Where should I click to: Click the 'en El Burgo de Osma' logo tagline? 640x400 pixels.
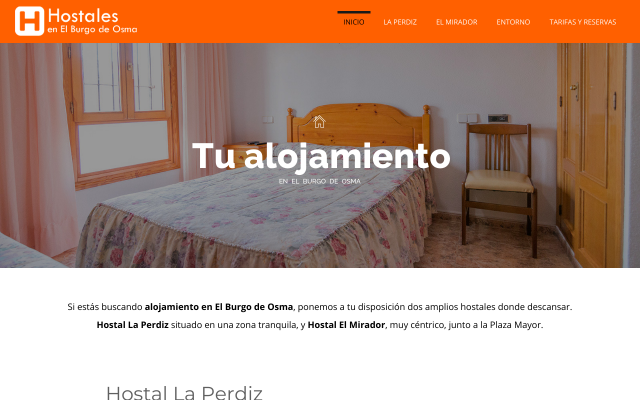coord(92,29)
